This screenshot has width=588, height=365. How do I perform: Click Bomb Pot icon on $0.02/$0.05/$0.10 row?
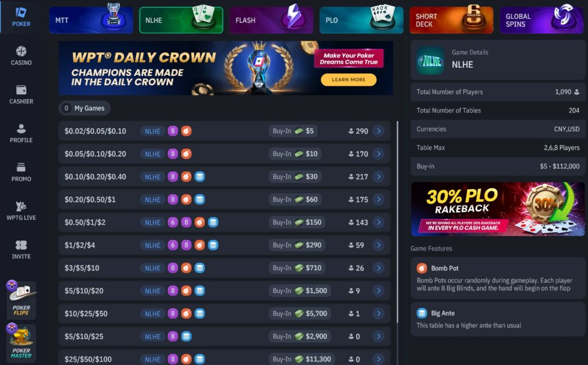(x=187, y=131)
